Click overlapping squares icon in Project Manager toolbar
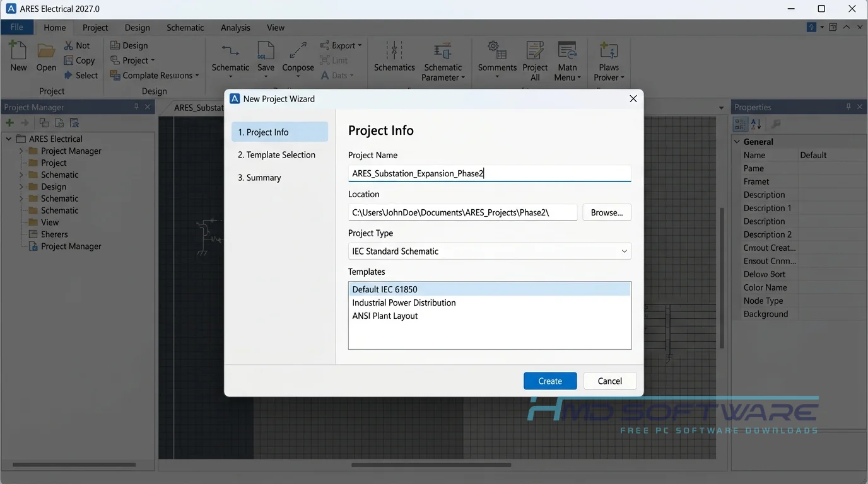Viewport: 868px width, 484px height. (x=44, y=123)
